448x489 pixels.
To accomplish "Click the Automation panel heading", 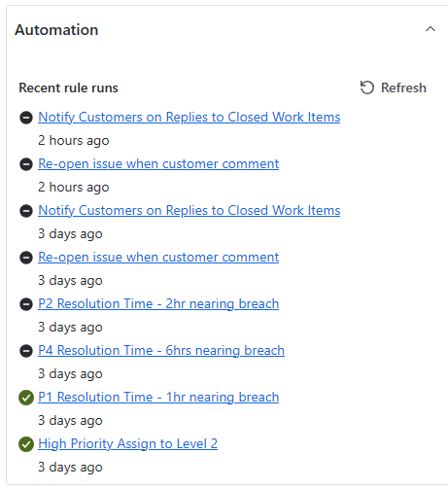I will 56,30.
